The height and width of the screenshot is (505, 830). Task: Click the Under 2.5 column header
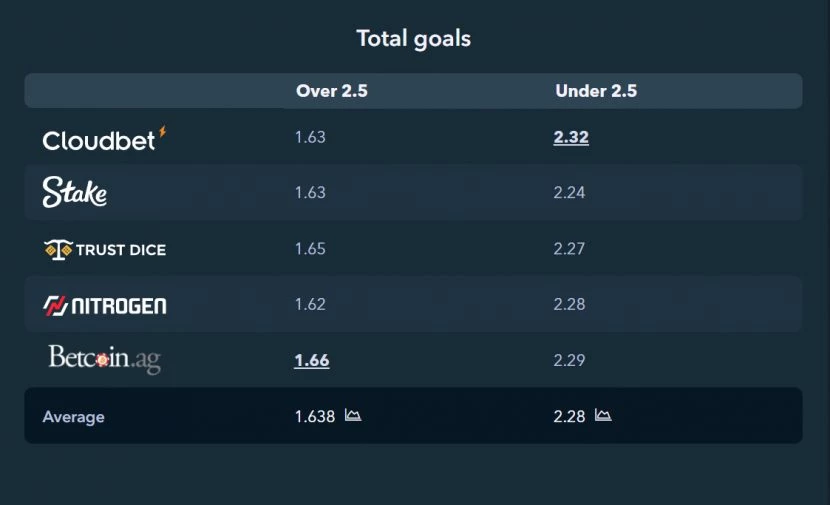pos(596,91)
